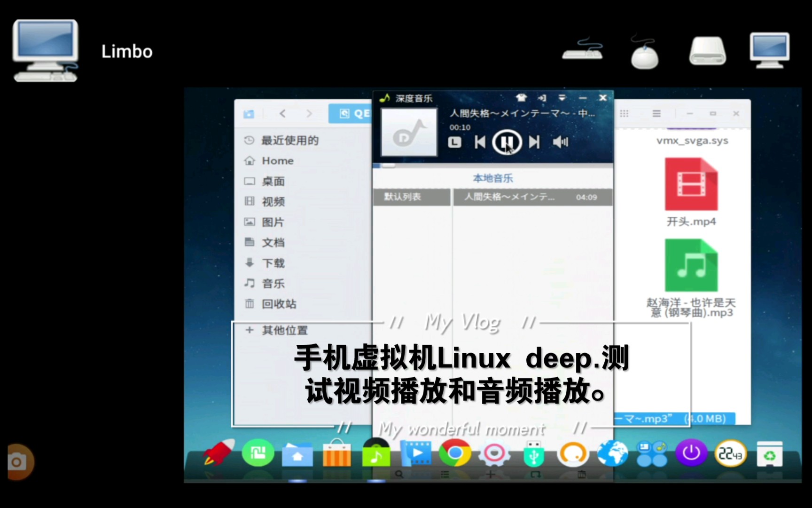The image size is (812, 508).
Task: Select the vmx_svga.sys file
Action: tap(692, 141)
